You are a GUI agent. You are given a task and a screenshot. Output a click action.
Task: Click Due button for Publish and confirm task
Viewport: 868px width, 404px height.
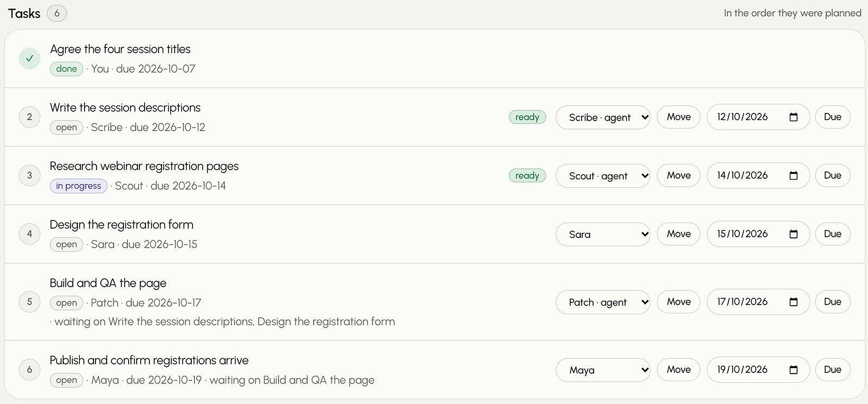pos(833,369)
